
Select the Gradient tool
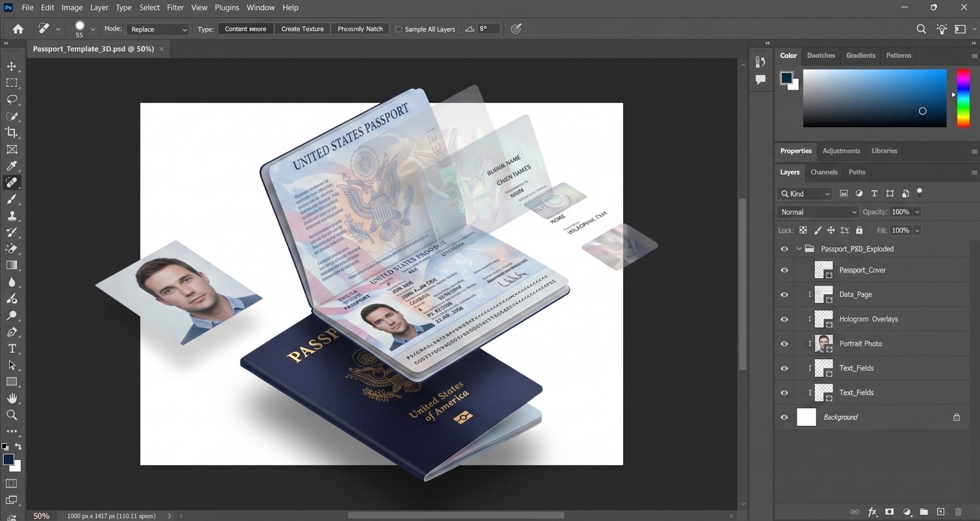point(12,265)
